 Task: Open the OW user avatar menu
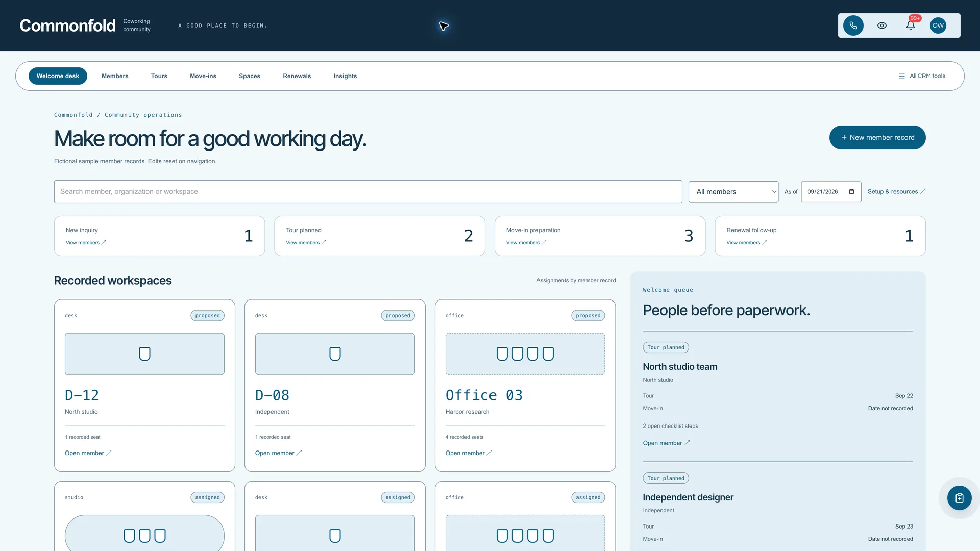click(938, 26)
